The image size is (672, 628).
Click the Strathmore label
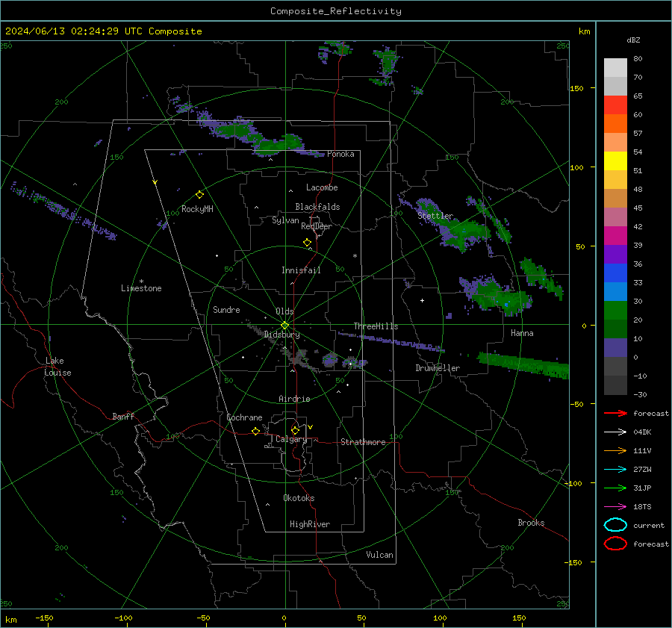(363, 442)
